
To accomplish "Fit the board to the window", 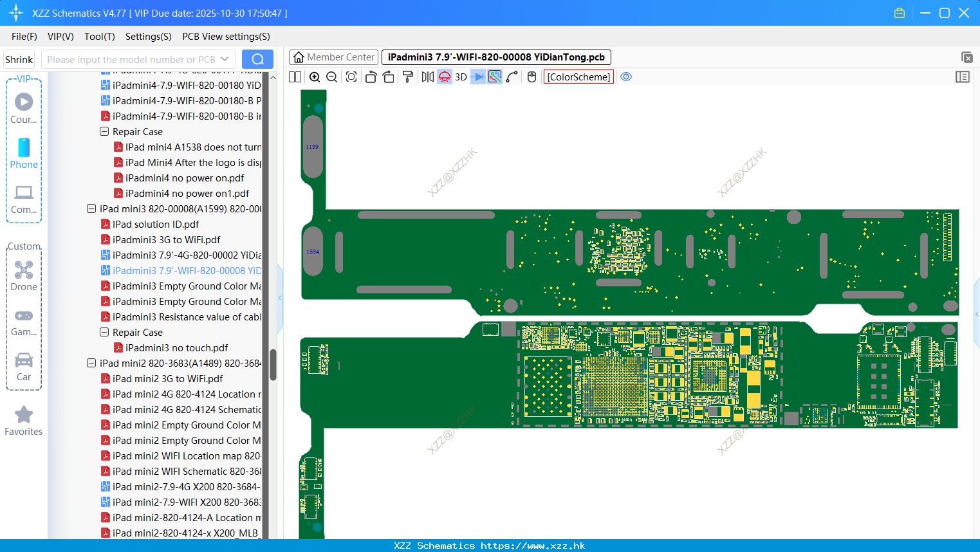I will pyautogui.click(x=351, y=77).
